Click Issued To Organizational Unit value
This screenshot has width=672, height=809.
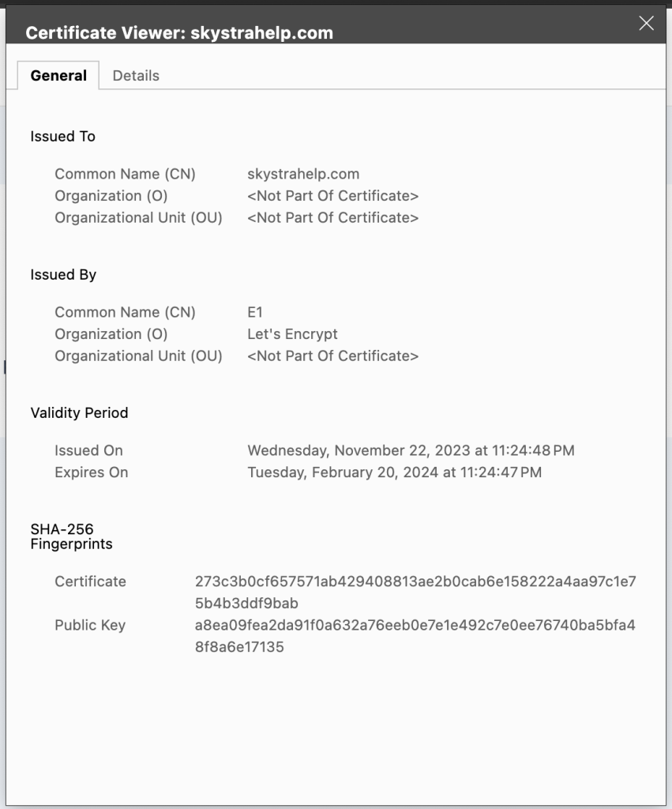(332, 218)
